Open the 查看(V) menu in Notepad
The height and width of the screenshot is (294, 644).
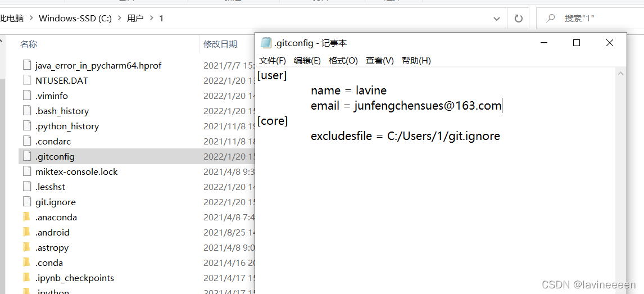click(x=380, y=61)
